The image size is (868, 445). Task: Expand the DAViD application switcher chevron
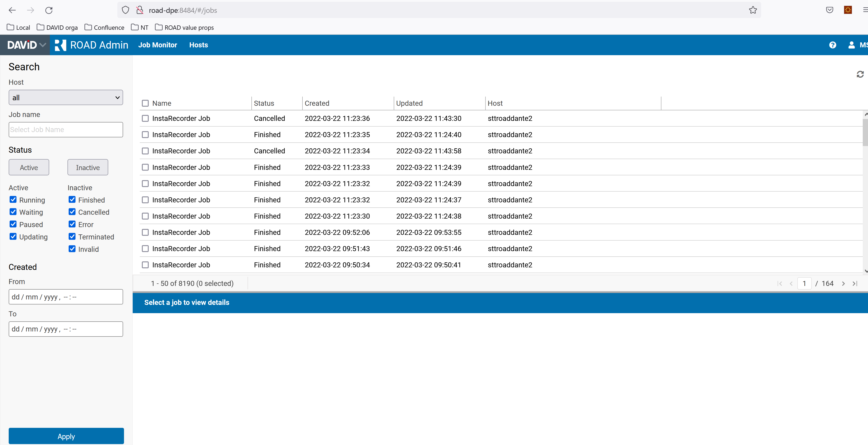[x=43, y=45]
